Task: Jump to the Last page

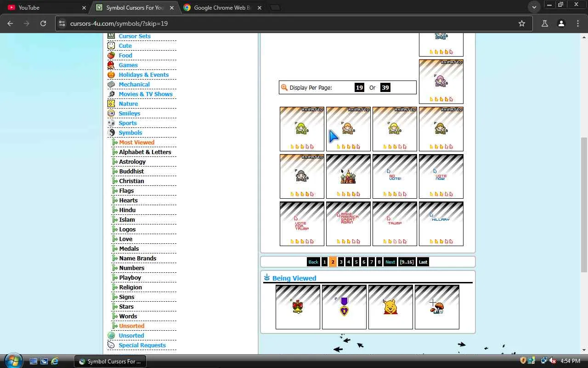Action: [423, 262]
